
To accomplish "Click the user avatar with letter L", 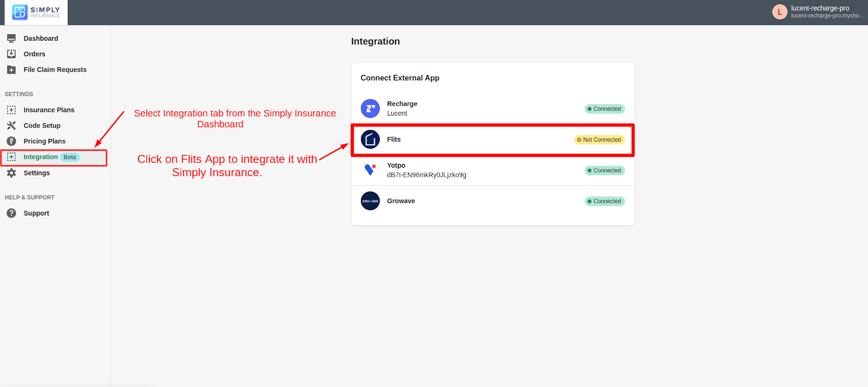I will tap(780, 12).
